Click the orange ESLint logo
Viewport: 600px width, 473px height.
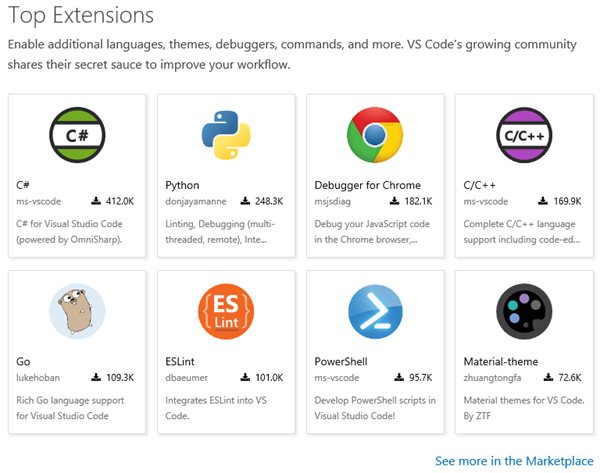[225, 312]
